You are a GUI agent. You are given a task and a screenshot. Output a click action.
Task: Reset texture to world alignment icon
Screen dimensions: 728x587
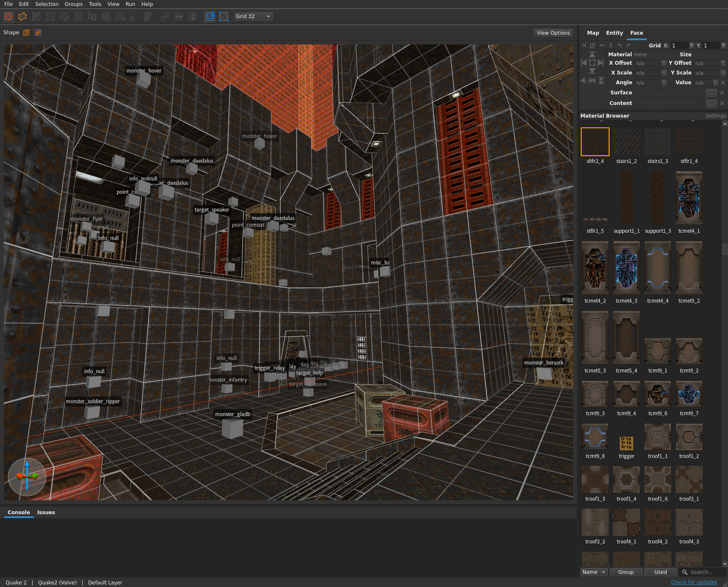point(593,45)
